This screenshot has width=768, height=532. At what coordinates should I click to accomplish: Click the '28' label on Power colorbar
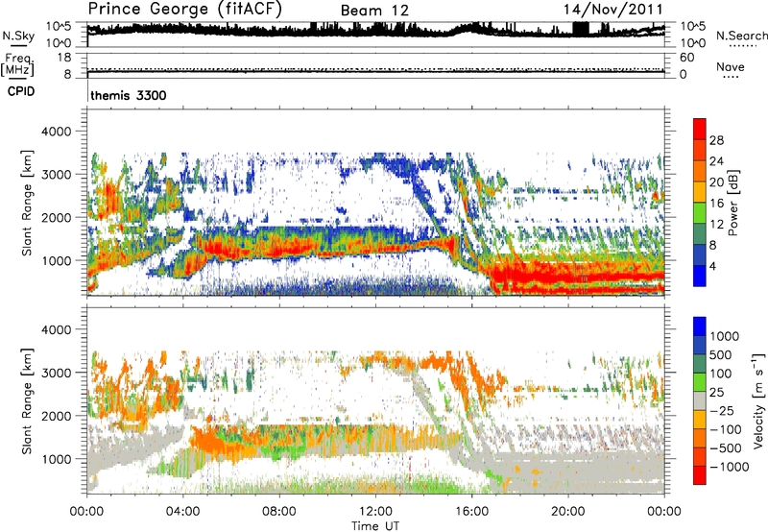[x=716, y=140]
